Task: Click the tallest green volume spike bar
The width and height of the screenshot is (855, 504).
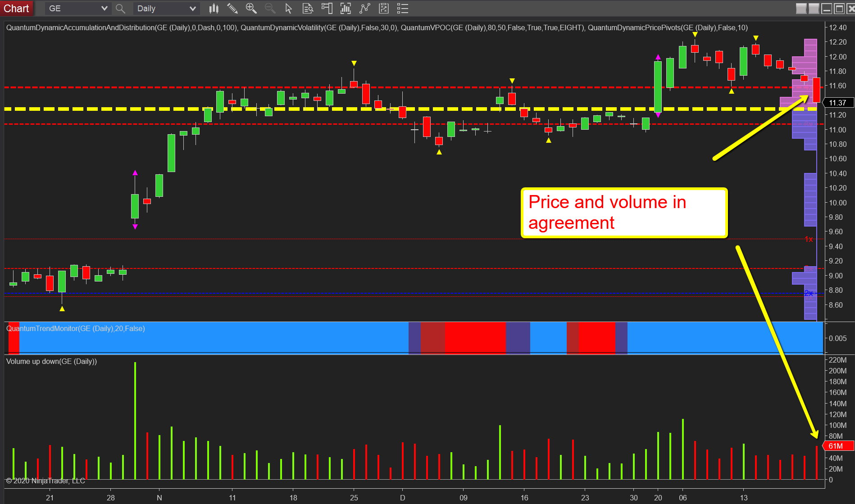Action: pos(135,421)
